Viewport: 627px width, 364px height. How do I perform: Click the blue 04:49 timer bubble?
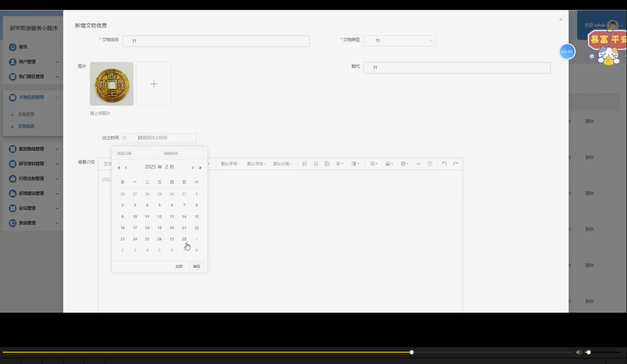[x=567, y=52]
